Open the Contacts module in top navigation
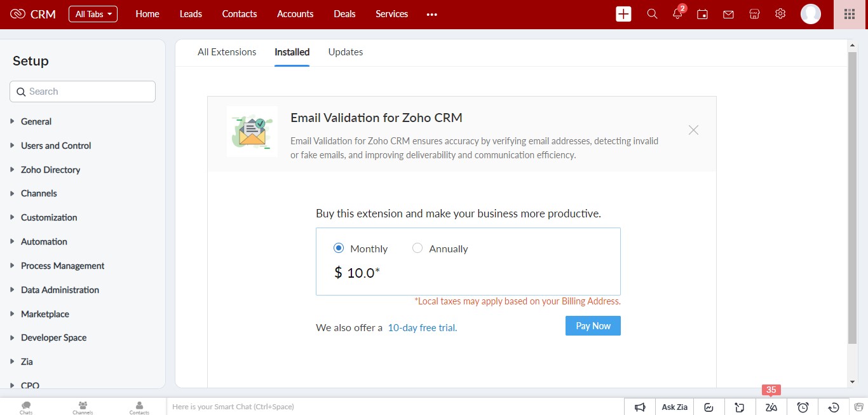Viewport: 868px width, 415px height. pos(240,14)
